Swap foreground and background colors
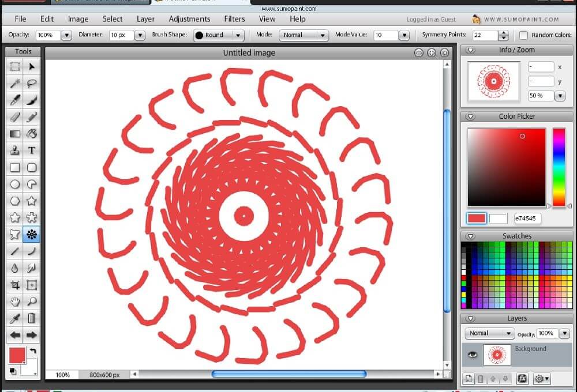Viewport: 577px width, 392px height. (x=33, y=351)
